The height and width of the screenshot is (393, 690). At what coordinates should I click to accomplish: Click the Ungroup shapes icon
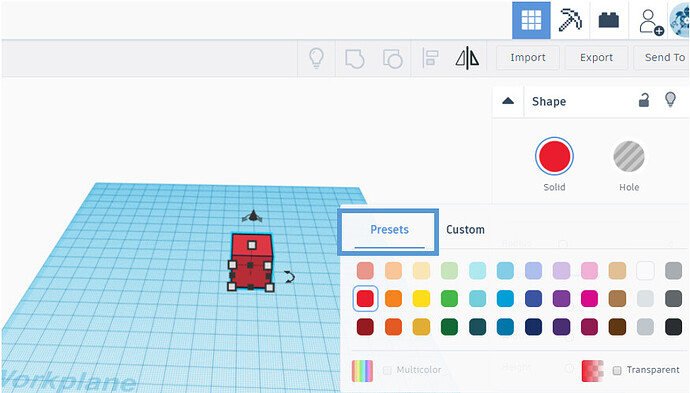click(x=393, y=59)
